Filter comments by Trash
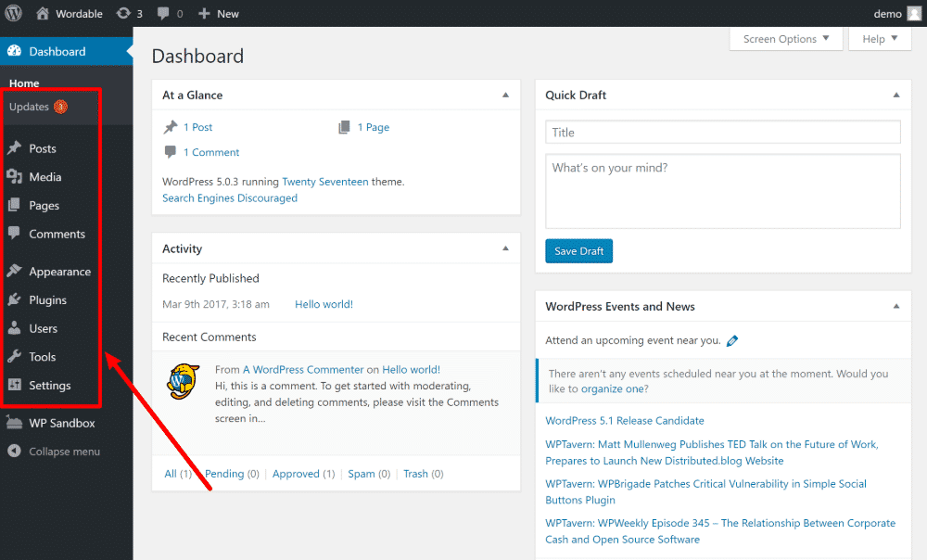 point(415,474)
